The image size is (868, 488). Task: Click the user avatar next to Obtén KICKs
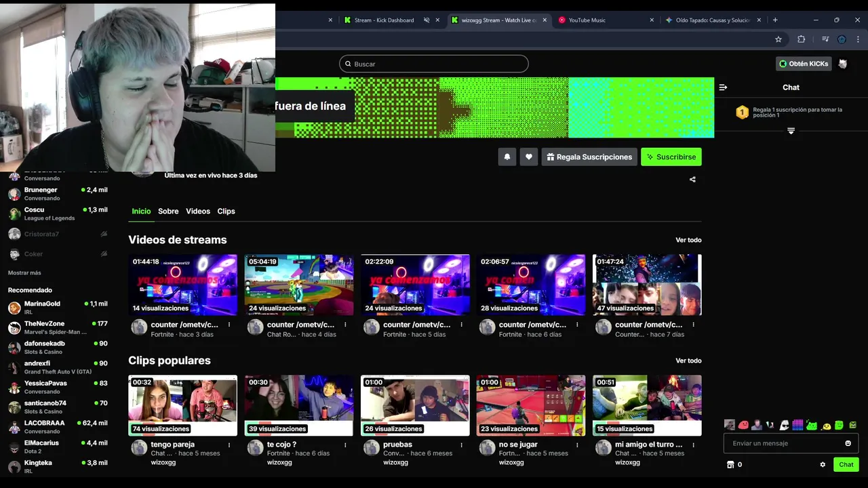[843, 64]
